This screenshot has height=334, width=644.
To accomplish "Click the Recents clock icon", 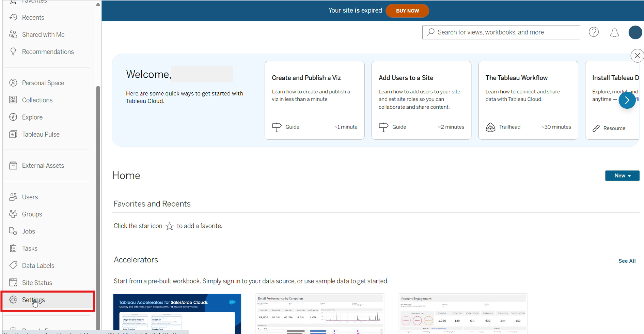I will pyautogui.click(x=13, y=17).
